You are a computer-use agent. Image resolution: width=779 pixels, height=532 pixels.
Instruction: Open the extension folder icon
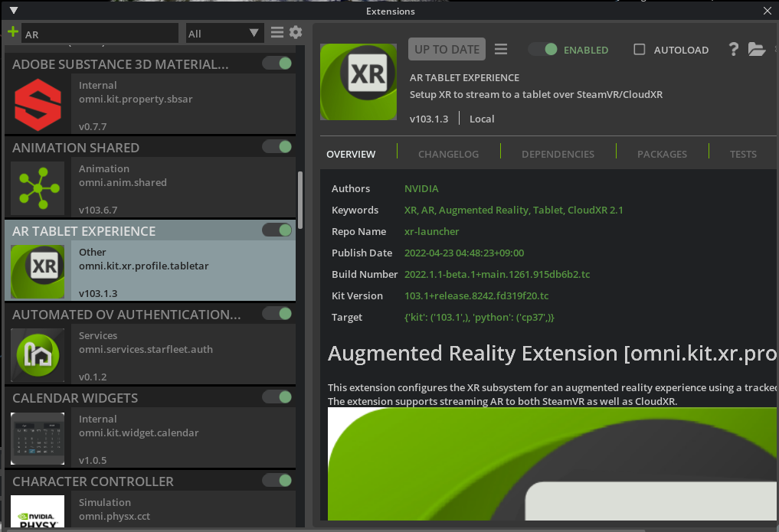click(757, 49)
